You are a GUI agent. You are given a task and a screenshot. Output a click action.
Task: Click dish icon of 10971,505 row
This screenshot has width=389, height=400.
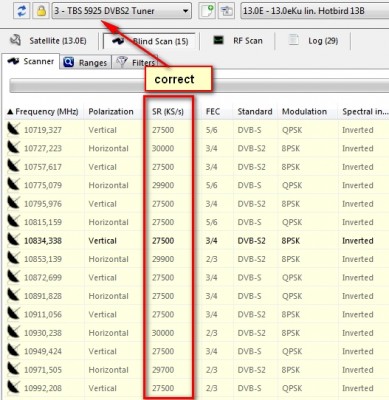click(14, 369)
